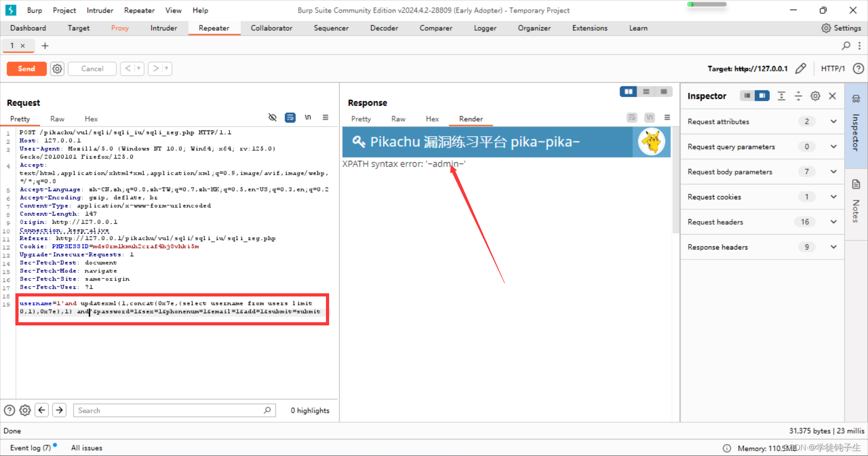Toggle hide non-printable characters in request
The width and height of the screenshot is (868, 456).
pos(272,118)
